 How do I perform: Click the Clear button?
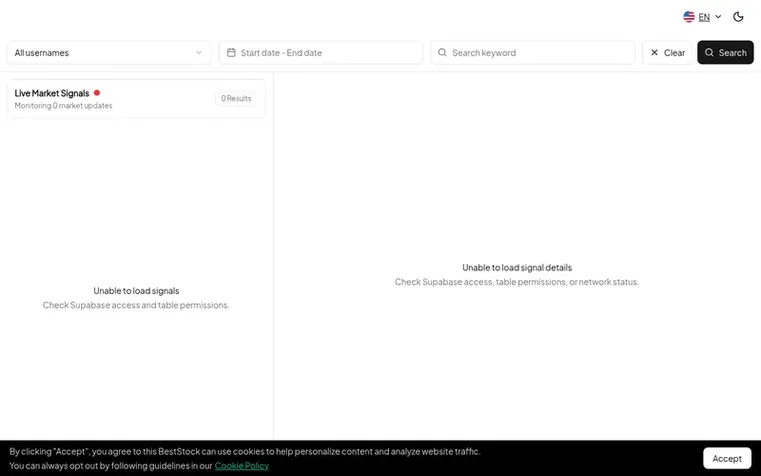click(667, 52)
